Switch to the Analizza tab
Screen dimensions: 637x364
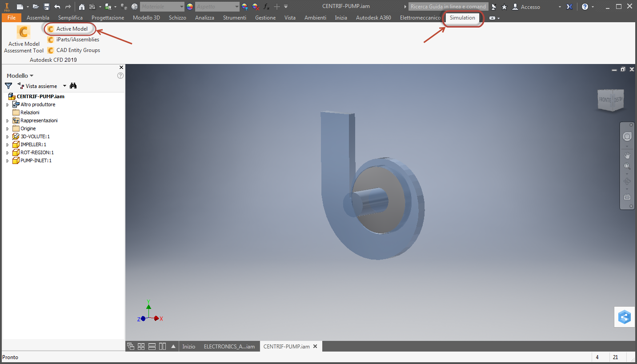tap(204, 18)
